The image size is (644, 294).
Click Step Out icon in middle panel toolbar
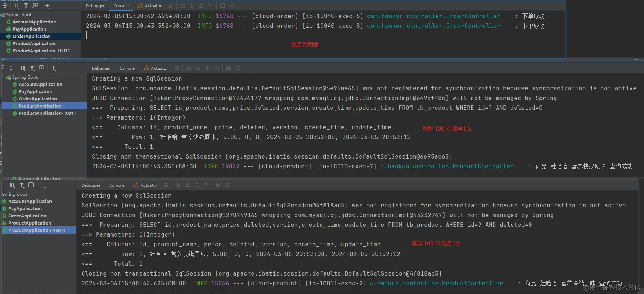pos(207,68)
